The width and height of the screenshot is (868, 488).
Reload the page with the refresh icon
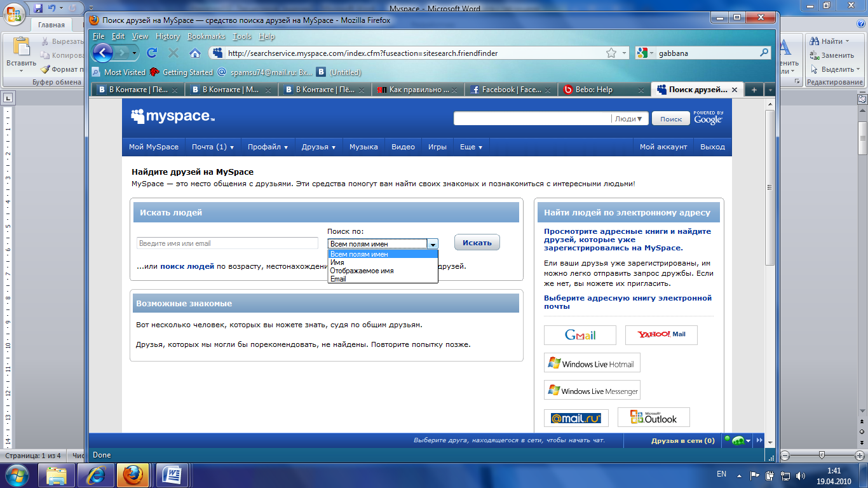tap(152, 53)
